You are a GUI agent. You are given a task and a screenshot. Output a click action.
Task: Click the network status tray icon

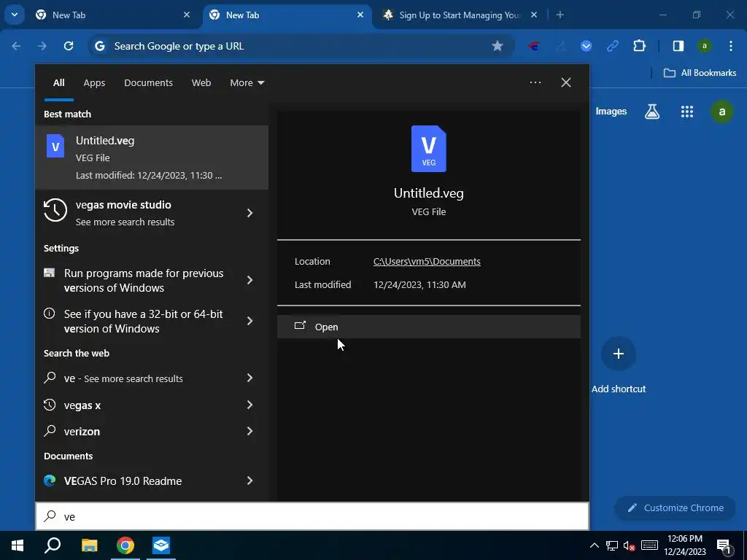point(612,545)
